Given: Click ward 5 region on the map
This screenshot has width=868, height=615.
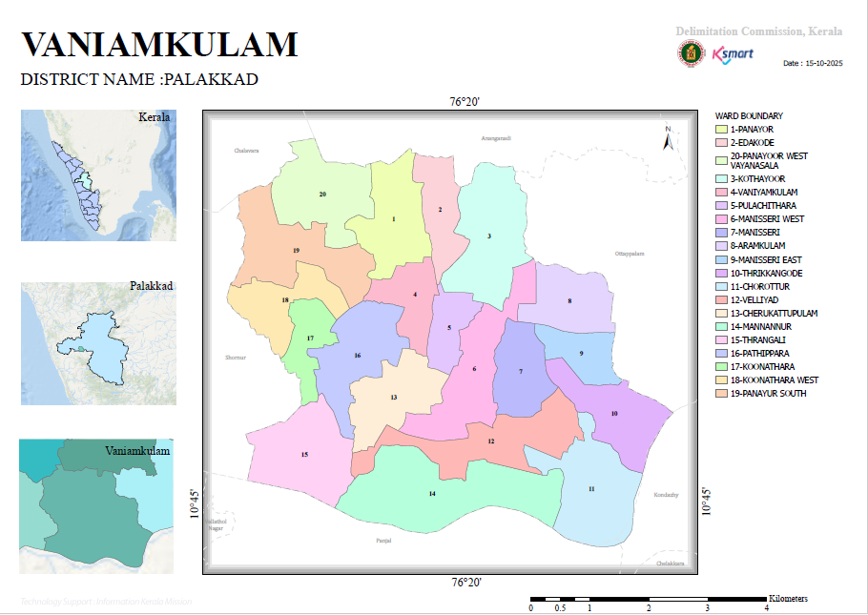Looking at the screenshot, I should point(449,328).
